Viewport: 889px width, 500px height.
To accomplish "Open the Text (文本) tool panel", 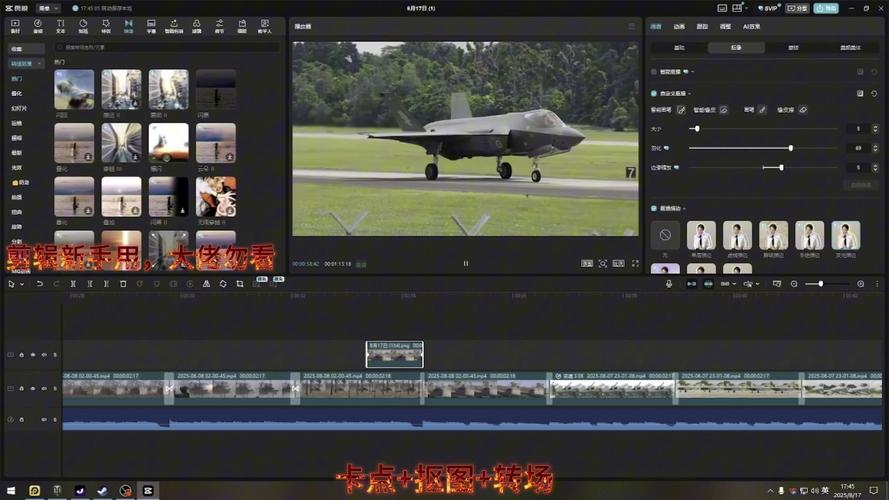I will tap(60, 26).
